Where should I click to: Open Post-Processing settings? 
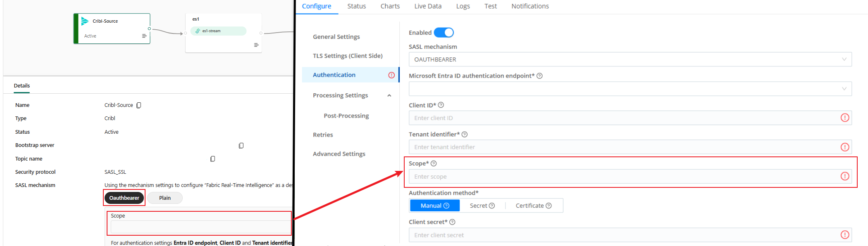(x=346, y=116)
